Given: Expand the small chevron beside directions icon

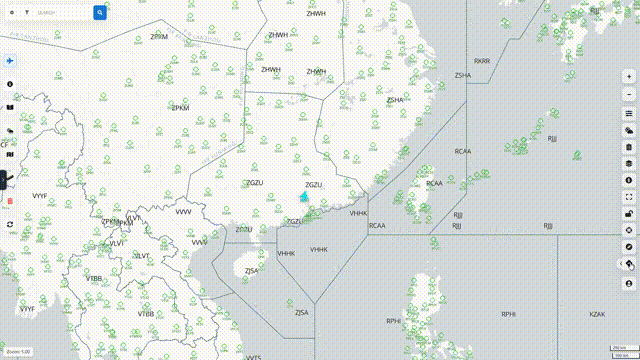Looking at the screenshot, I should [x=621, y=264].
